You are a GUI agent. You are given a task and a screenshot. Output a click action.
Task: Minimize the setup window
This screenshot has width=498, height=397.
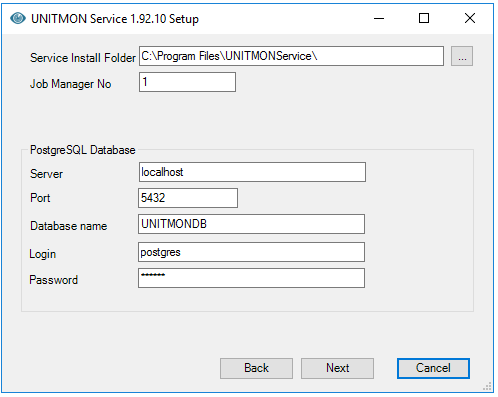379,18
